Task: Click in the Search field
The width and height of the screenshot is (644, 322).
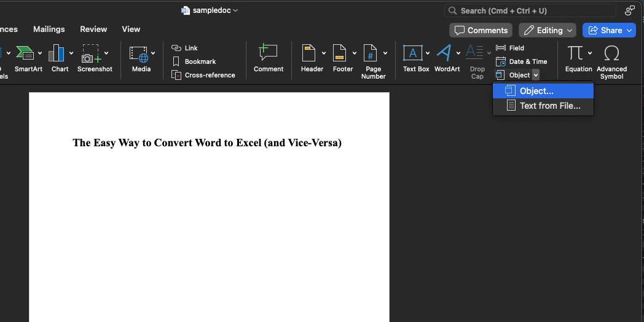Action: [x=530, y=10]
